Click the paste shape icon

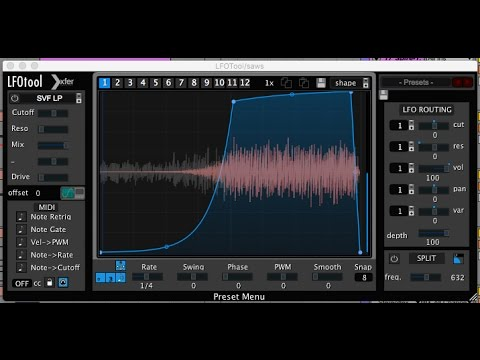(304, 83)
